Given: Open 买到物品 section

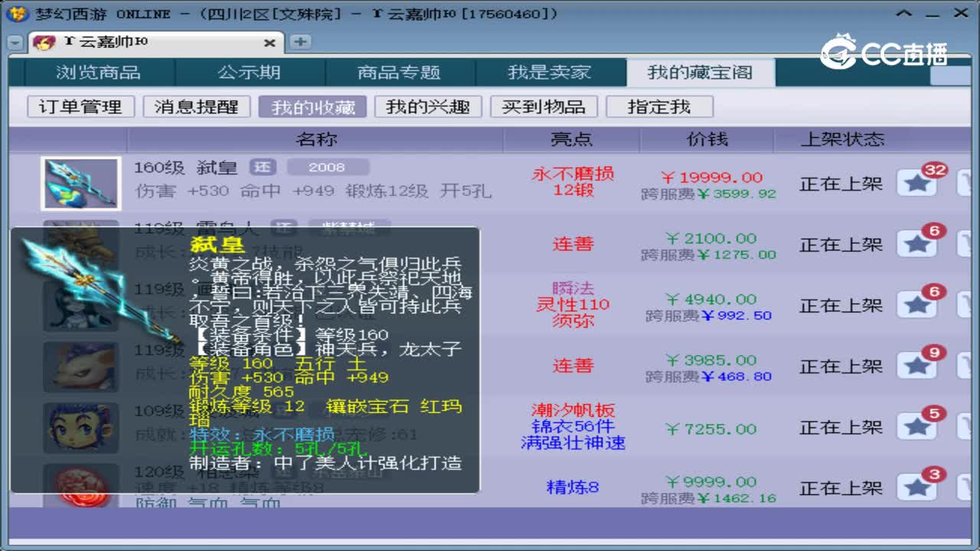Looking at the screenshot, I should (544, 106).
